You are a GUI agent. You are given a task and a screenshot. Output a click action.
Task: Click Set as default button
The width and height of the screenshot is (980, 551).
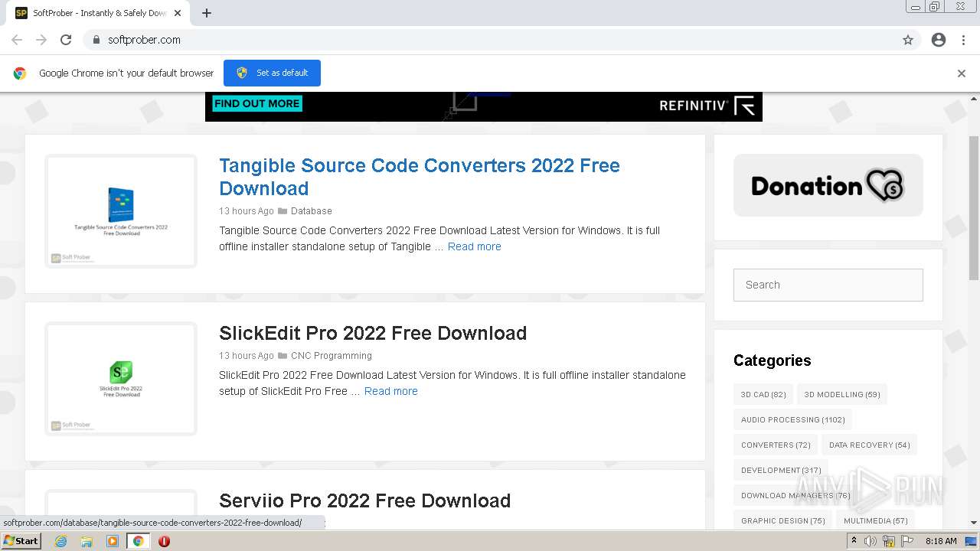point(272,73)
